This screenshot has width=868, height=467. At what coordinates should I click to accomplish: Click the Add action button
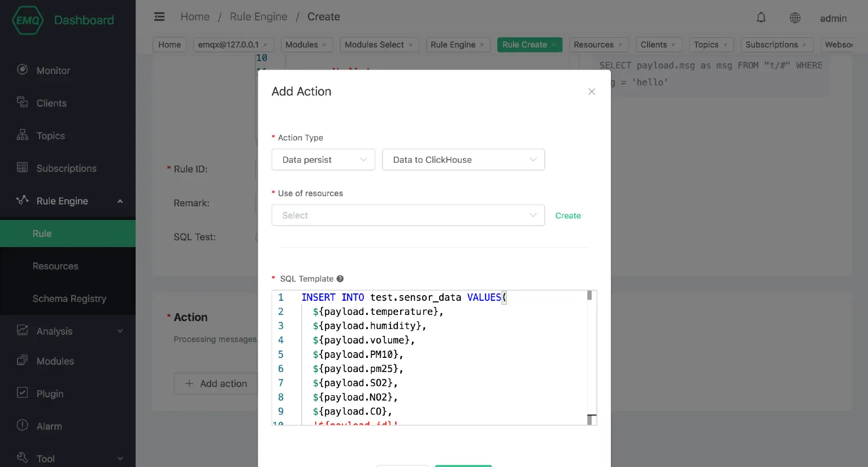click(216, 383)
